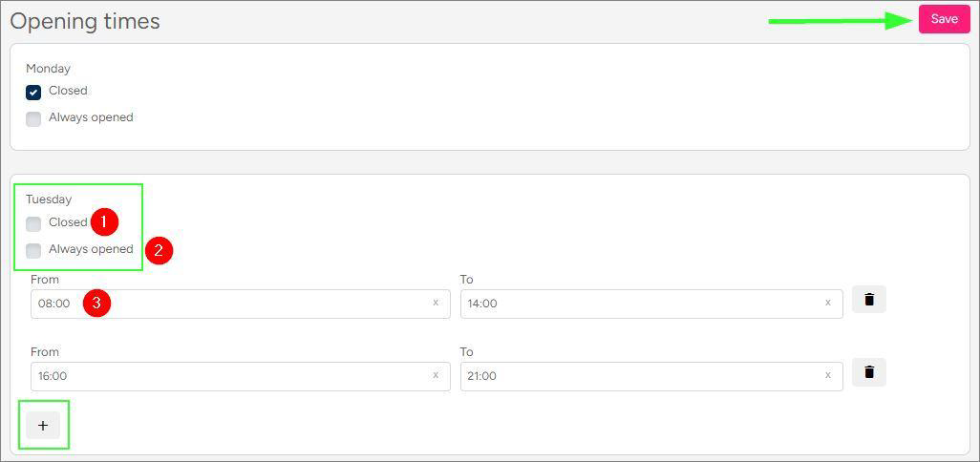Viewport: 980px width, 462px height.
Task: Add a new Tuesday time slot
Action: 43,426
